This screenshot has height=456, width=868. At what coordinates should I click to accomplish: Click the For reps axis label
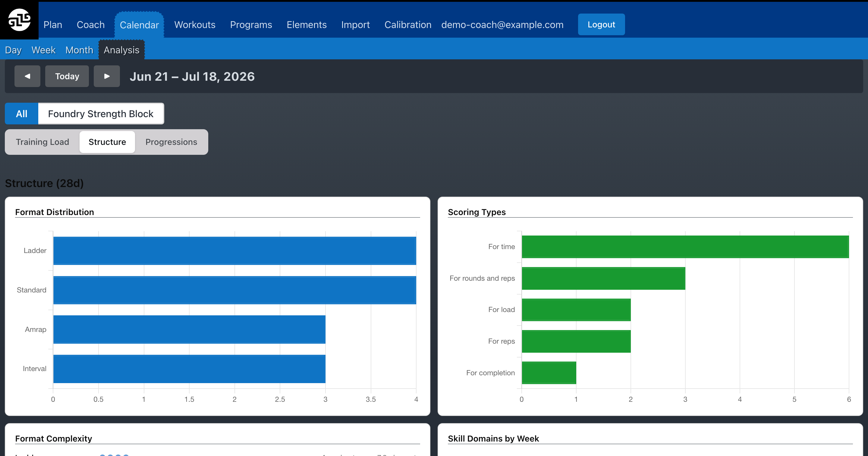click(x=502, y=341)
